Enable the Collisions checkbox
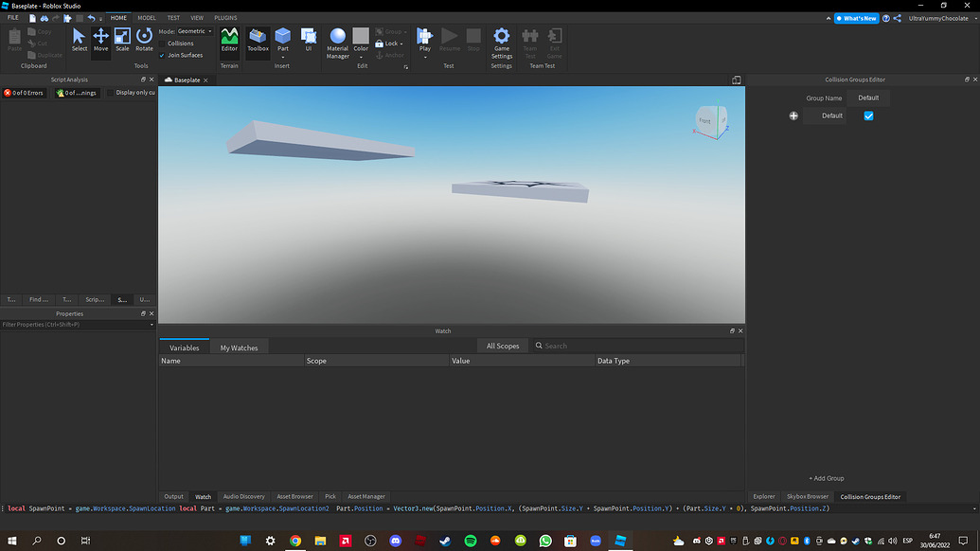 pos(162,44)
